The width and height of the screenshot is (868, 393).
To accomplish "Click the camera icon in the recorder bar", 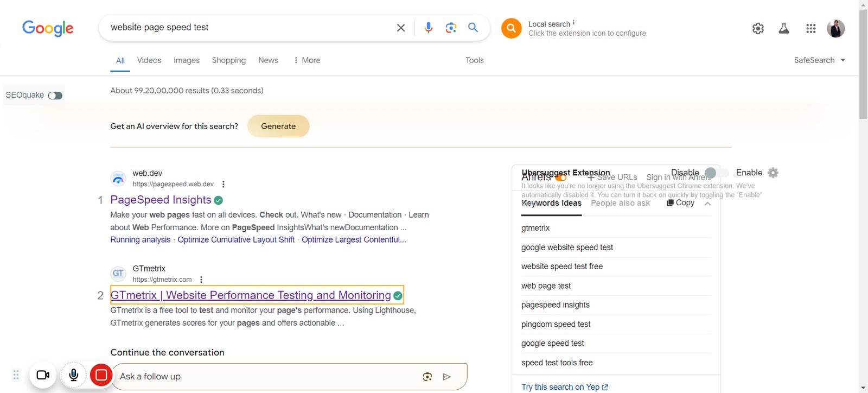I will [x=43, y=375].
